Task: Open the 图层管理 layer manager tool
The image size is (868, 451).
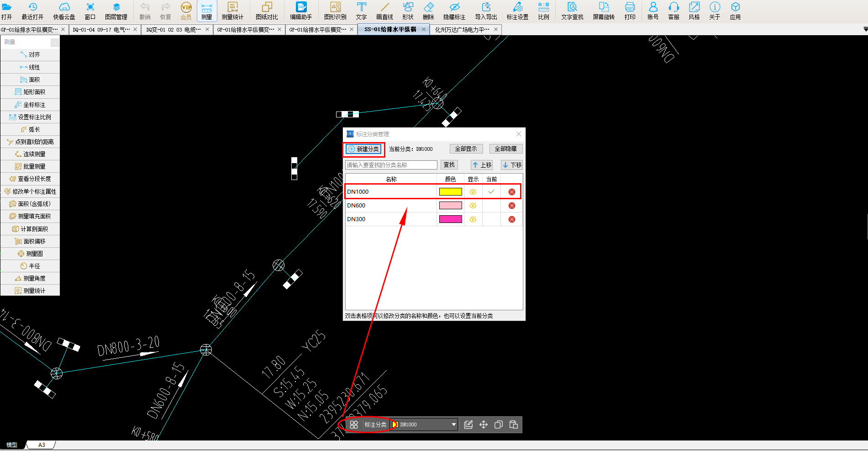Action: click(116, 11)
